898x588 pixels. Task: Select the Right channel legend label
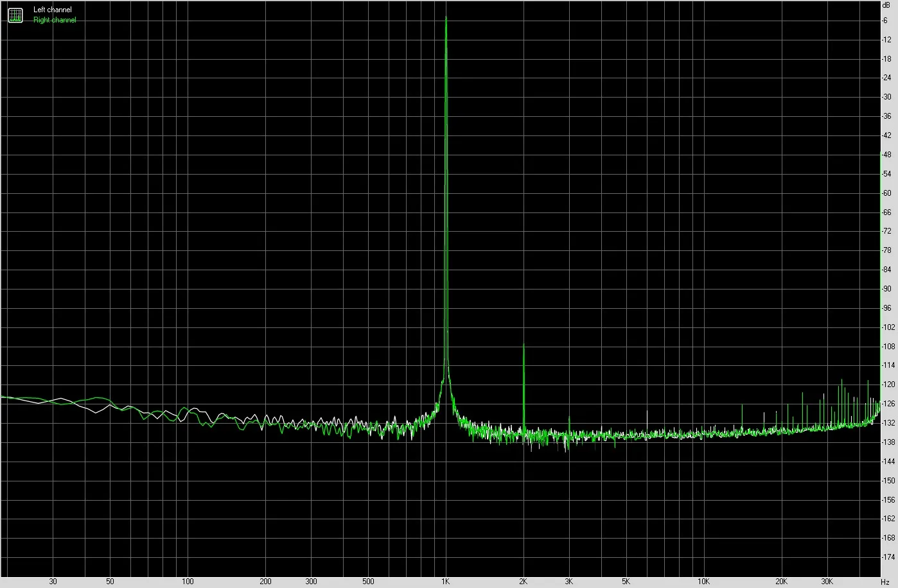[x=55, y=20]
